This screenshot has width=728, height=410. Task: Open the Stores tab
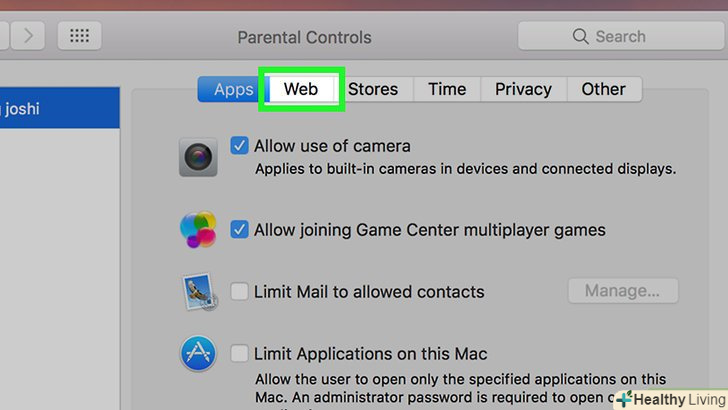point(373,89)
